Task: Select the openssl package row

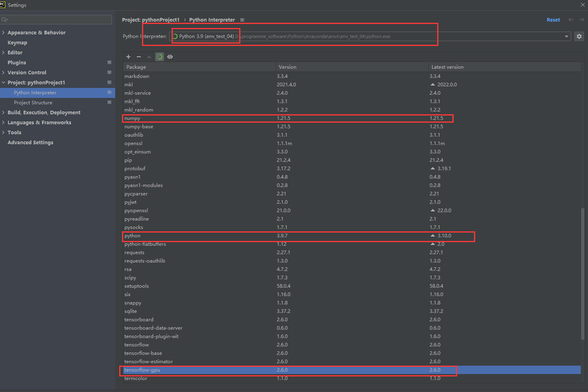Action: pos(352,143)
